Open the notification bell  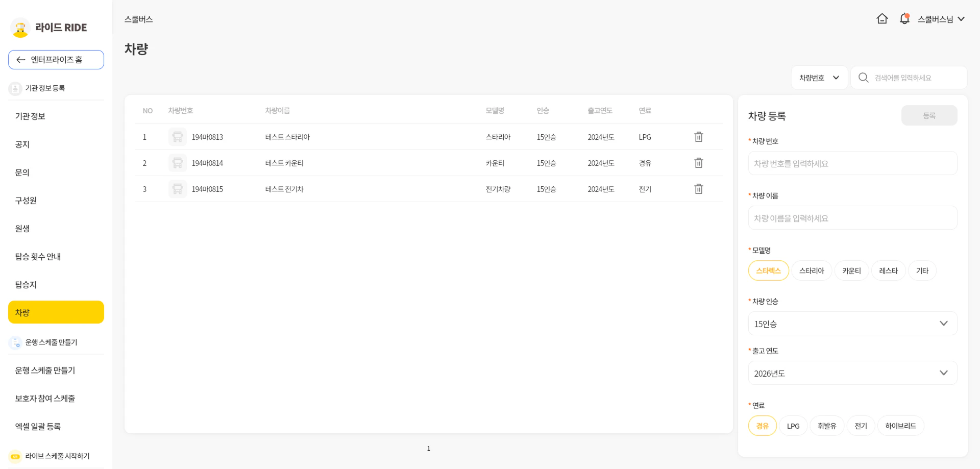click(x=904, y=19)
